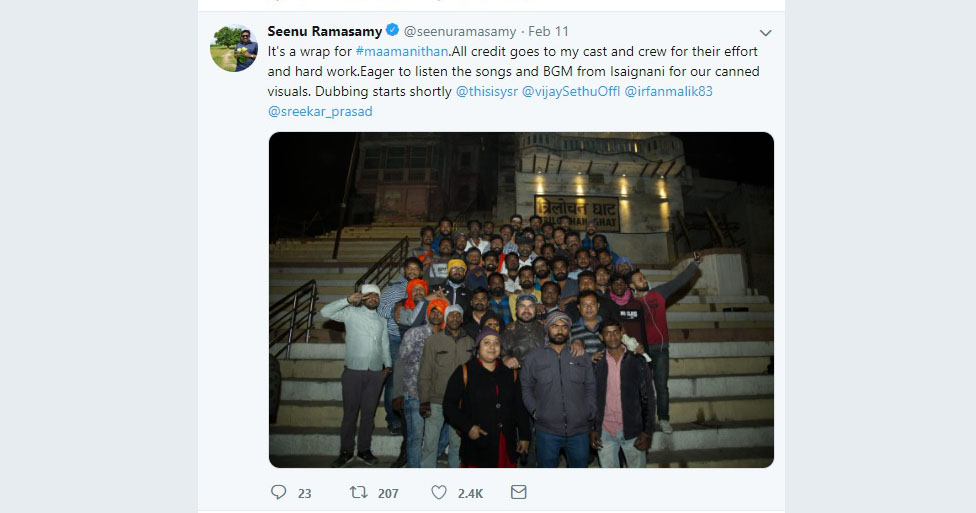Viewport: 976px width, 513px height.
Task: Click the Seenu Ramasamy display name
Action: tap(325, 31)
